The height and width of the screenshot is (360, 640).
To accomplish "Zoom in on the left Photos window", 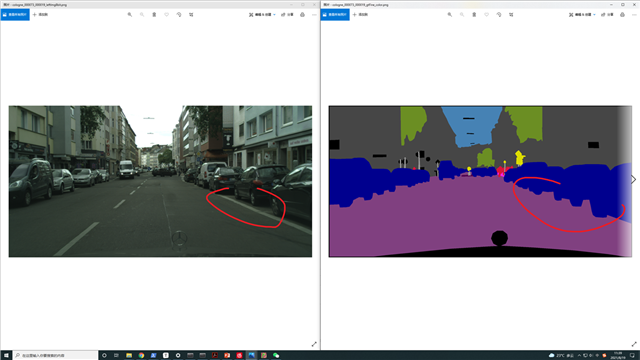I will click(130, 15).
